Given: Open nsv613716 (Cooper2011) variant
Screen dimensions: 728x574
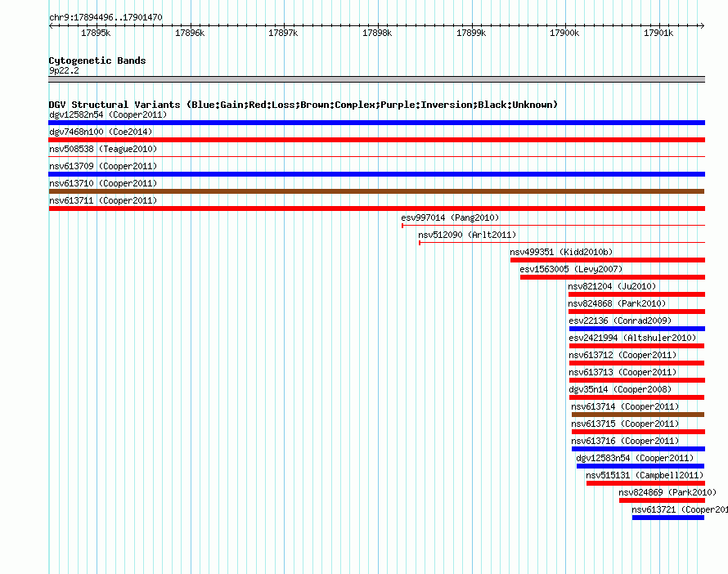Looking at the screenshot, I should (625, 441).
